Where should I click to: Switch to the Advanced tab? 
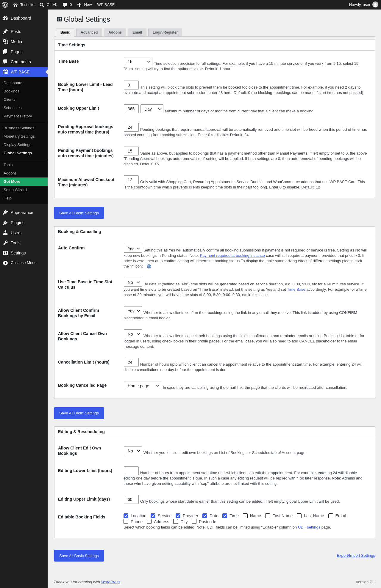89,32
